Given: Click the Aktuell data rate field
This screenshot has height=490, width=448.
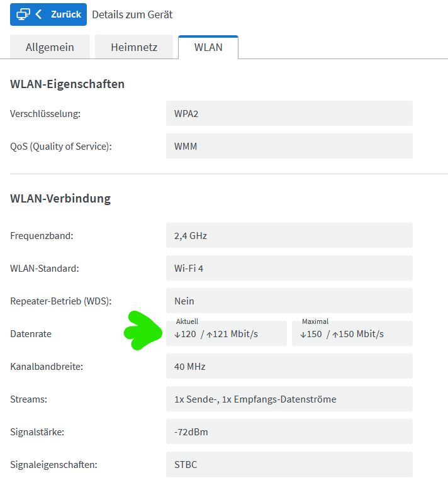Looking at the screenshot, I should pos(227,334).
